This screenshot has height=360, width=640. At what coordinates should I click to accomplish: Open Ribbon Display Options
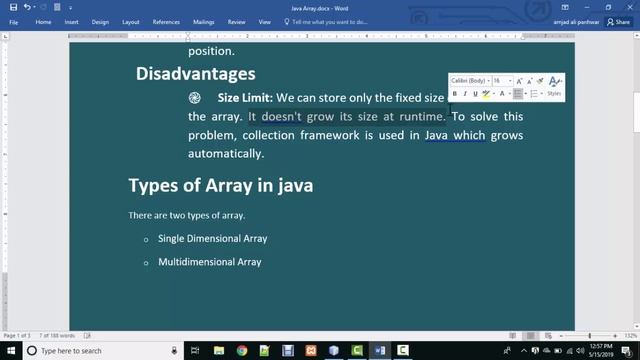coord(565,7)
